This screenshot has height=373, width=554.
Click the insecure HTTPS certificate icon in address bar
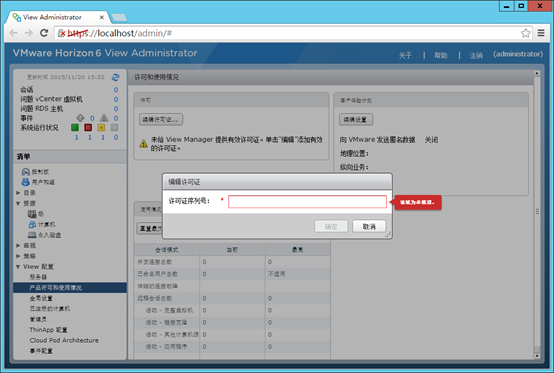point(62,33)
